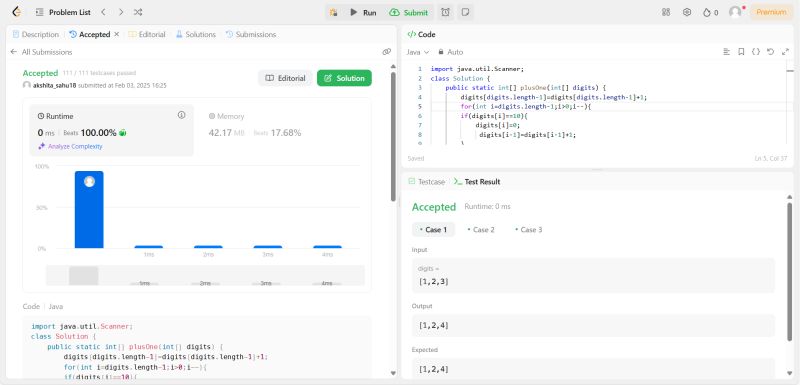800x385 pixels.
Task: Submit the solution
Action: tap(409, 12)
